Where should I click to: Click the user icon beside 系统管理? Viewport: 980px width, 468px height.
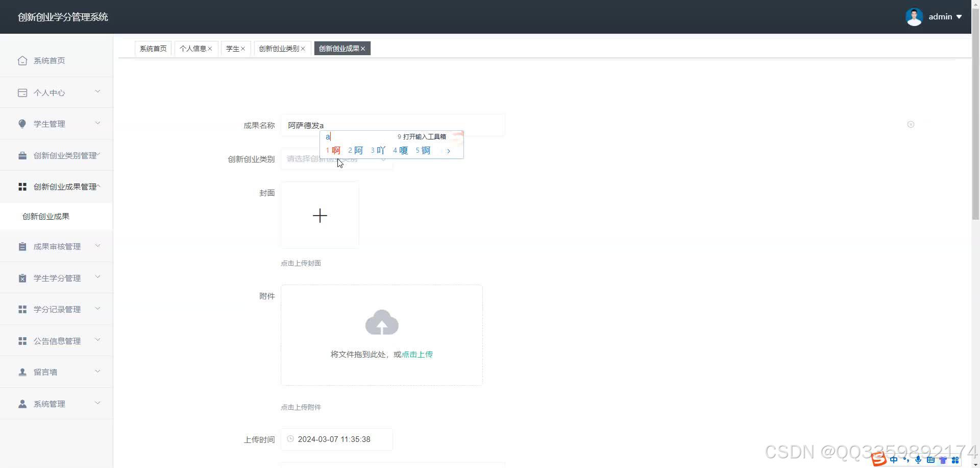[x=22, y=404]
